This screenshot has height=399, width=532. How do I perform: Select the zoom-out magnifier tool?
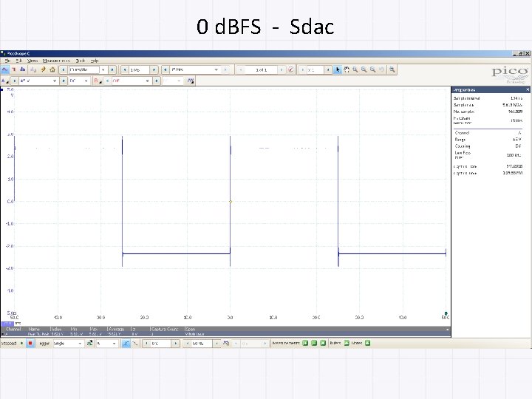tap(373, 69)
